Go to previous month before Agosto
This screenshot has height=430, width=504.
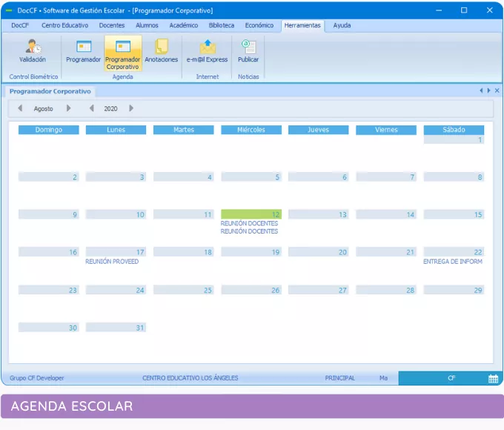coord(20,108)
